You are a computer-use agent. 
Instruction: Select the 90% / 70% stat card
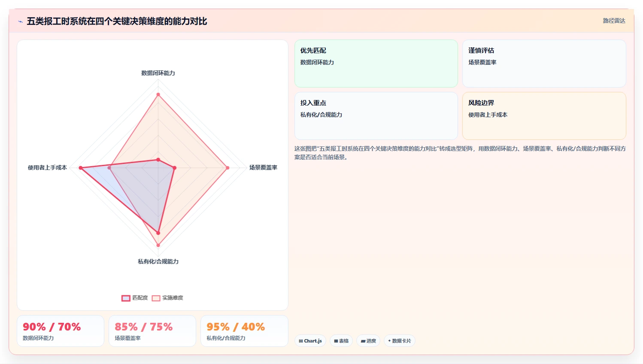(61, 331)
